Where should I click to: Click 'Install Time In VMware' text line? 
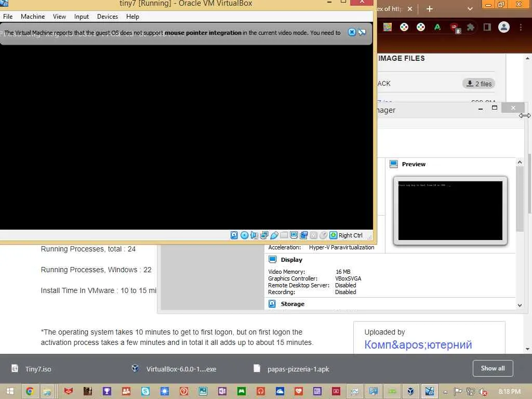[x=98, y=290]
